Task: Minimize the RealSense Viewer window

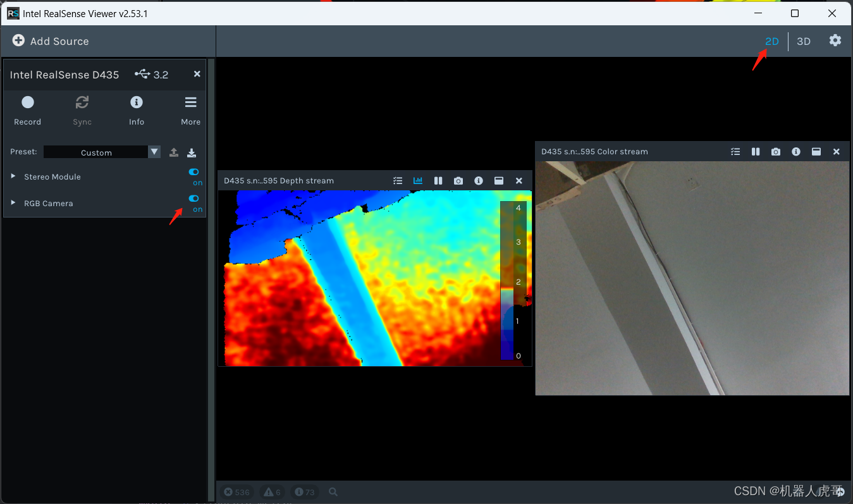Action: pyautogui.click(x=758, y=13)
